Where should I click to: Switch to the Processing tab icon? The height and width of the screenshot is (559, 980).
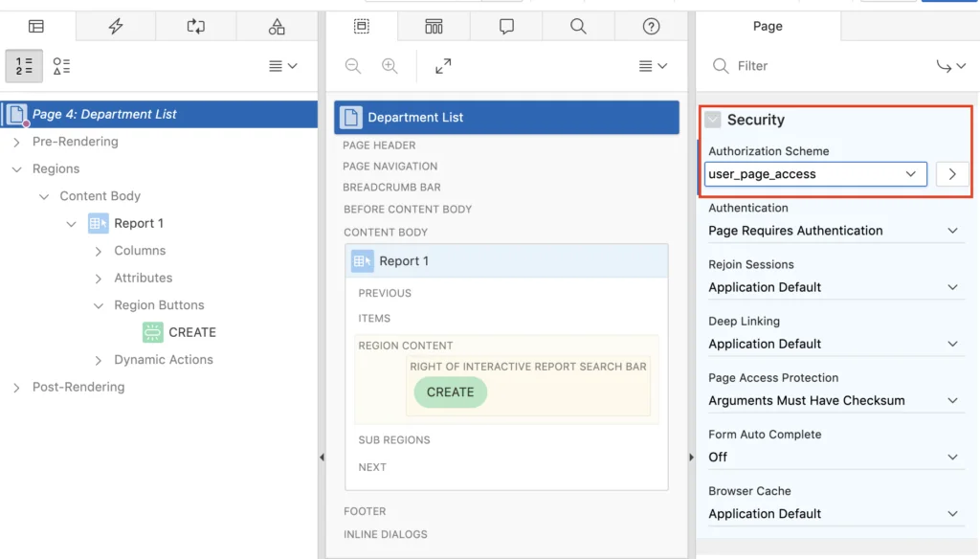pos(195,26)
